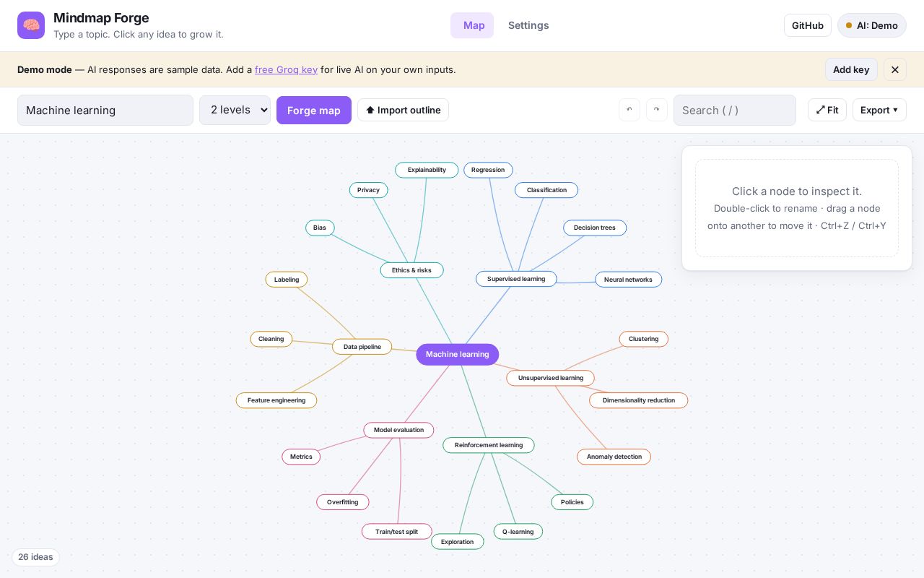Screen dimensions: 924x578
Task: Open the Export dropdown
Action: click(x=879, y=110)
